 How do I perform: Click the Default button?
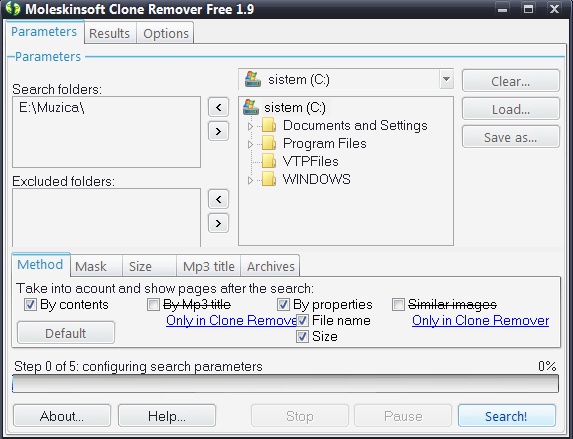[66, 333]
